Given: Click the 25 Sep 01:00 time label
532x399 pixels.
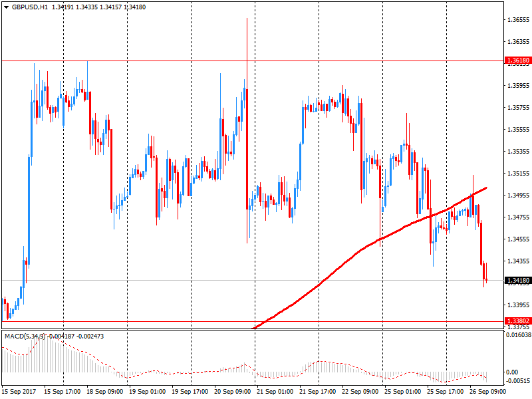Looking at the screenshot, I should (x=403, y=392).
